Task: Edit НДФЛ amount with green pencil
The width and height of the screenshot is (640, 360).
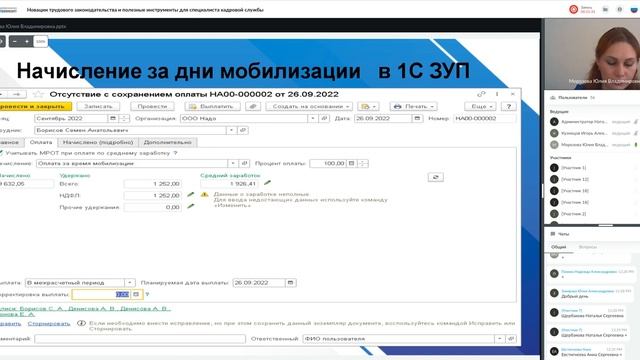Action: point(190,195)
